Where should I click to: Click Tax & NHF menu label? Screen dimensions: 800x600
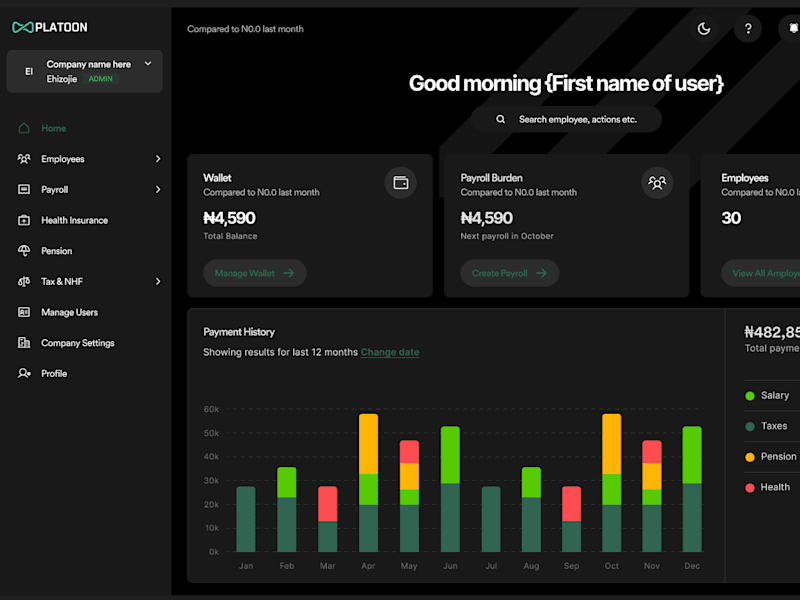[x=62, y=282]
